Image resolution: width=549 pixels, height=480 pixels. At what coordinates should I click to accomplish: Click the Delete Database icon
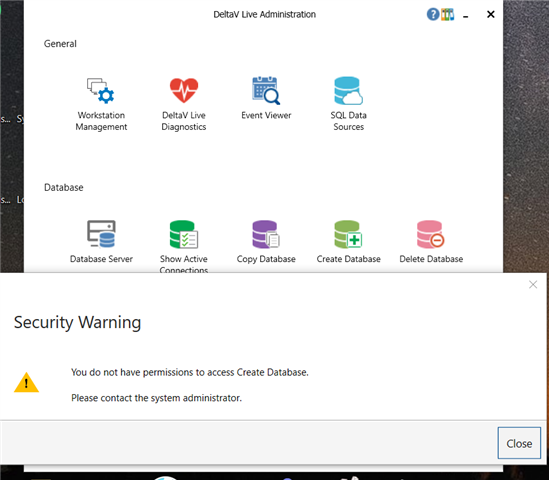tap(431, 234)
